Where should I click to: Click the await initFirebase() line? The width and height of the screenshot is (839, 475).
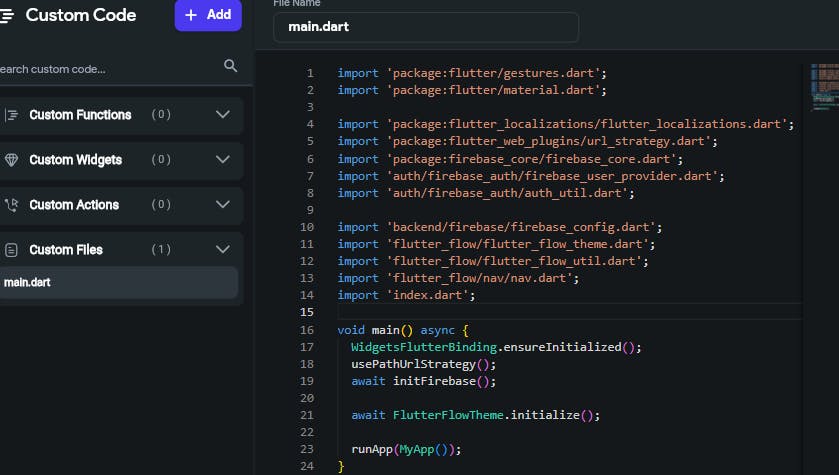click(x=410, y=381)
